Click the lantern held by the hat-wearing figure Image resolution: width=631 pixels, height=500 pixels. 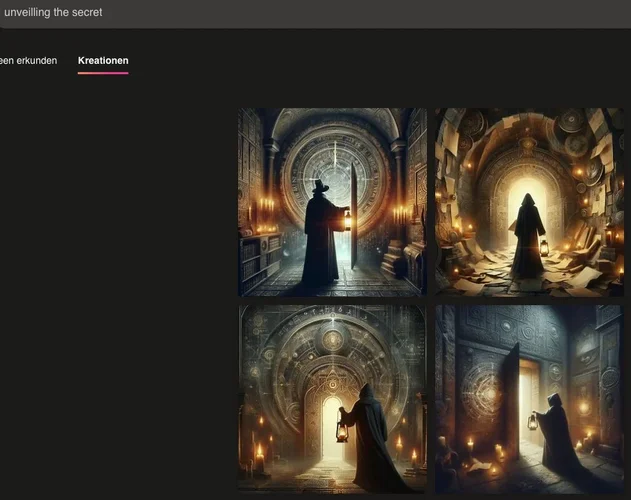click(346, 220)
